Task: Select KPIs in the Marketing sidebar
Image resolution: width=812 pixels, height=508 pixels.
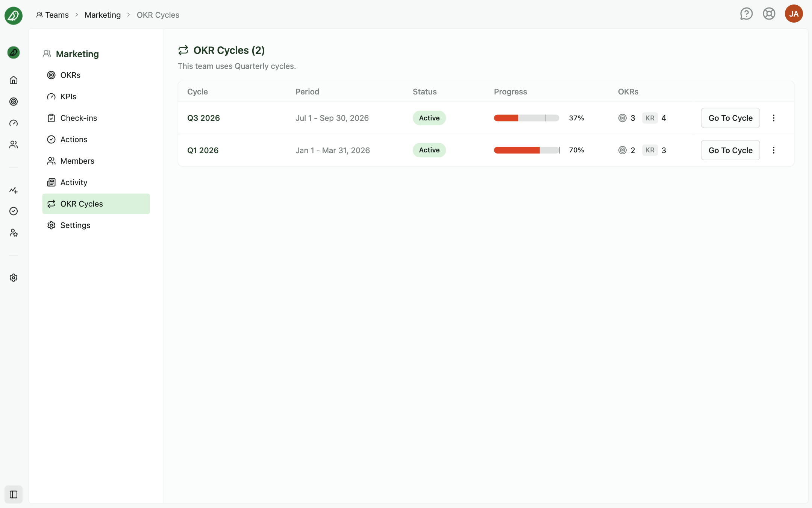Action: (x=96, y=97)
